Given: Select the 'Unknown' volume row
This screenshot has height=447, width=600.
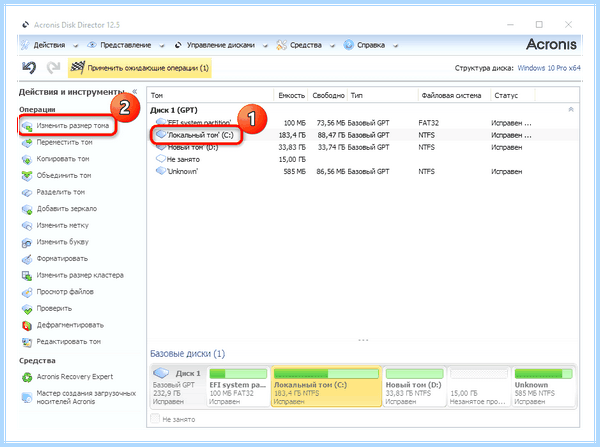Looking at the screenshot, I should [364, 171].
